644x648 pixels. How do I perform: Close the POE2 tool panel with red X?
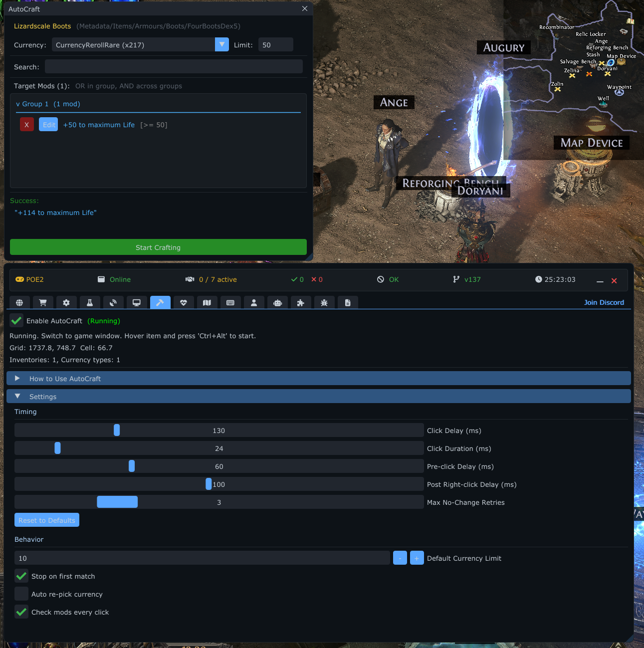614,281
